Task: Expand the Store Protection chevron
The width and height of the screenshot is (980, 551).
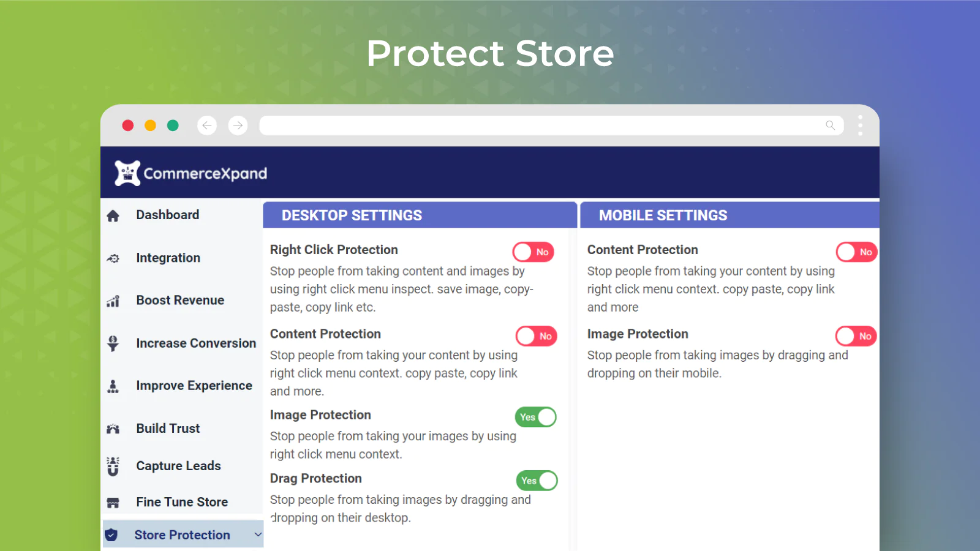Action: (x=258, y=534)
